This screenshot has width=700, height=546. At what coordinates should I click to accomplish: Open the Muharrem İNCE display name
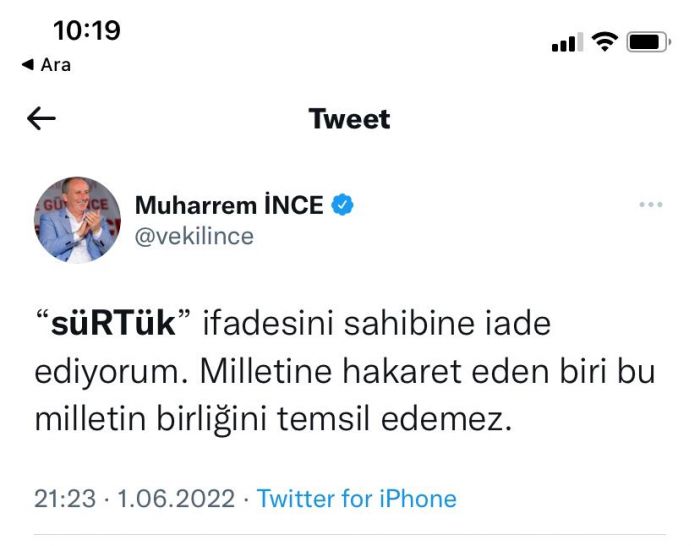(x=229, y=206)
